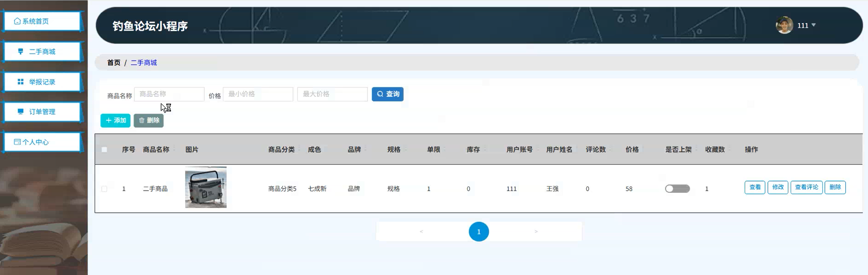Click the price cell 58
The height and width of the screenshot is (275, 868).
coord(629,189)
